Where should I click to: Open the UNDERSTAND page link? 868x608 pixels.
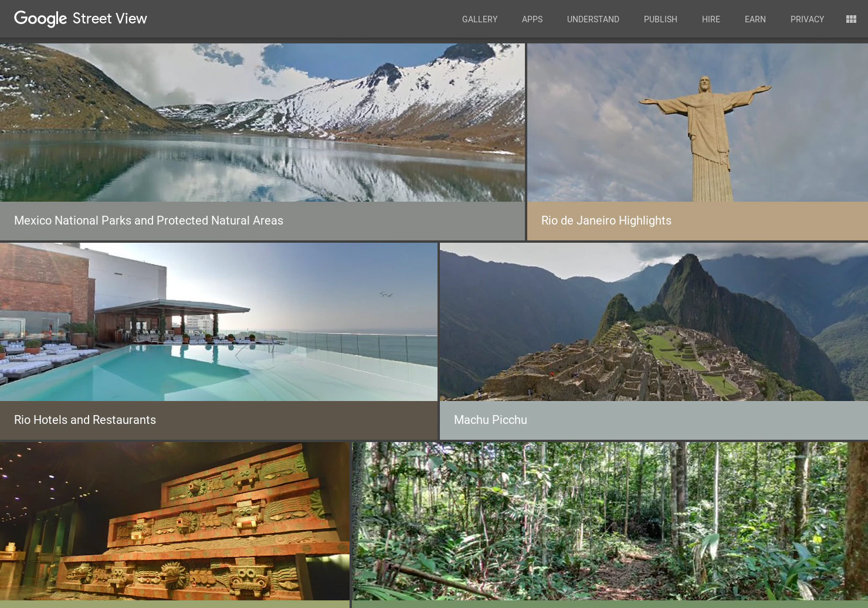[x=593, y=19]
